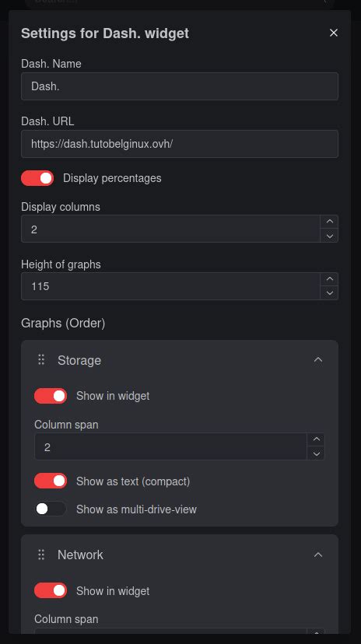Decrease Height of graphs value
The width and height of the screenshot is (361, 644).
point(329,293)
